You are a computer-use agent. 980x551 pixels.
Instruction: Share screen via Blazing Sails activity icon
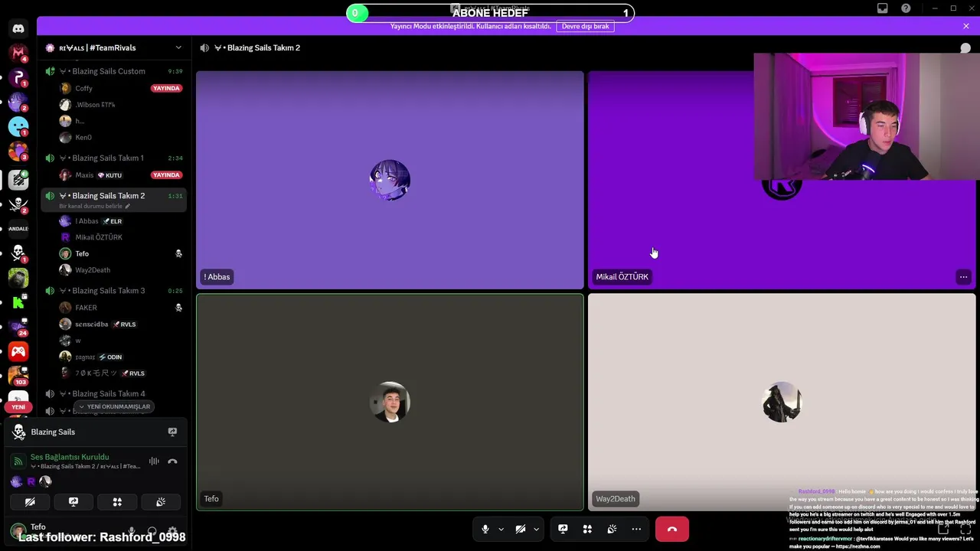pyautogui.click(x=172, y=432)
